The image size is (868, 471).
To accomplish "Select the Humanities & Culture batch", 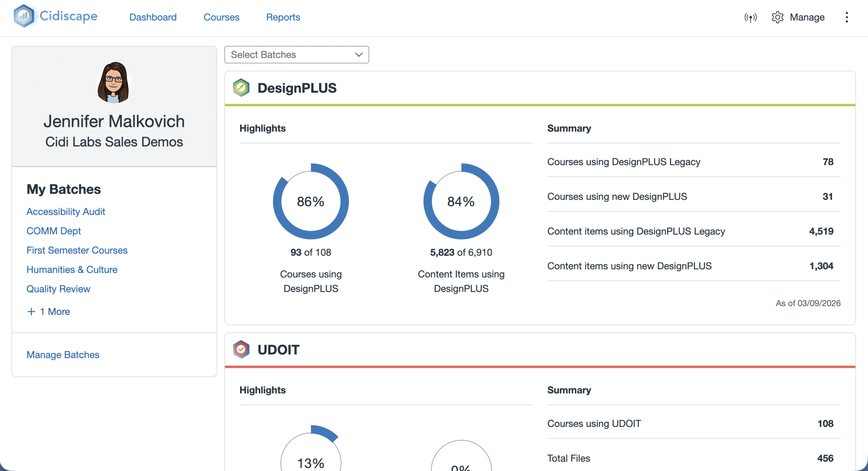I will (x=72, y=269).
